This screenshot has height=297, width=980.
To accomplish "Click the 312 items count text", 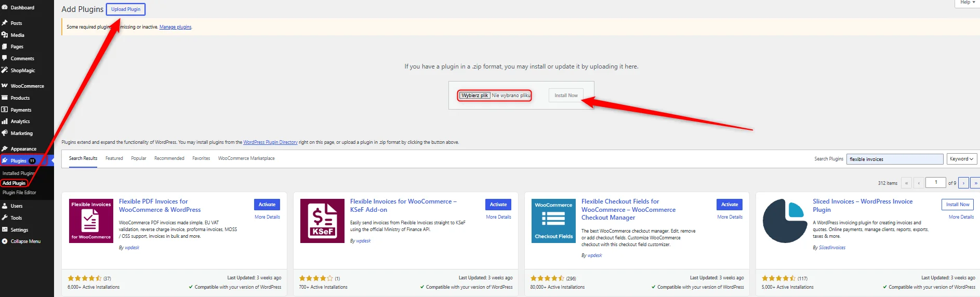I will point(888,183).
